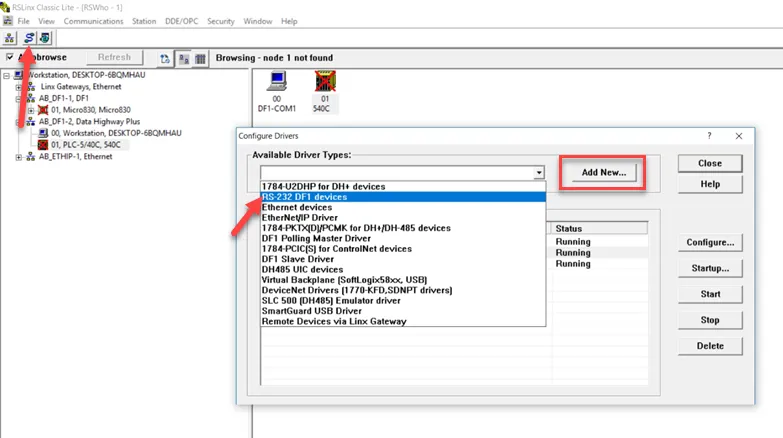Open the Available Driver Types dropdown arrow
Viewport: 783px width, 438px height.
(x=538, y=173)
